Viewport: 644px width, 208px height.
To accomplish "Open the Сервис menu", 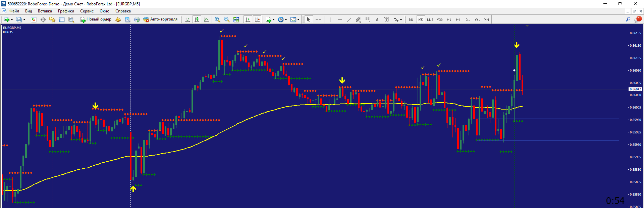I will click(87, 11).
